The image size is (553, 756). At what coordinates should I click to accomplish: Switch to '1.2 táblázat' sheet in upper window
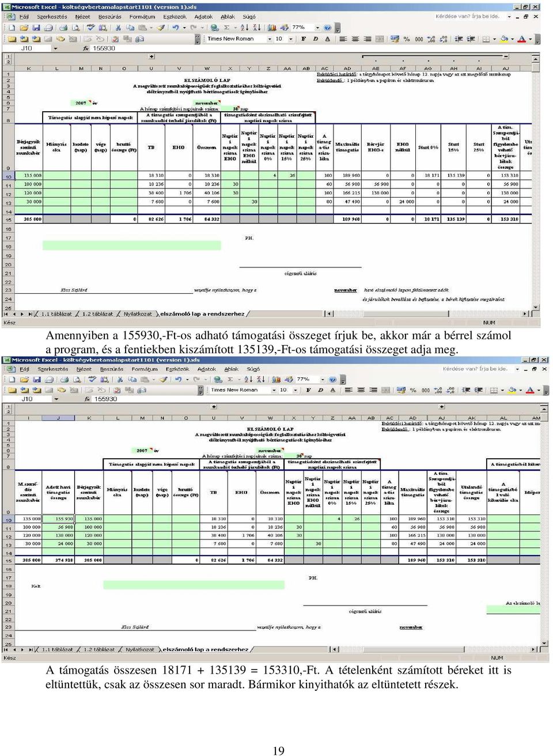point(97,314)
